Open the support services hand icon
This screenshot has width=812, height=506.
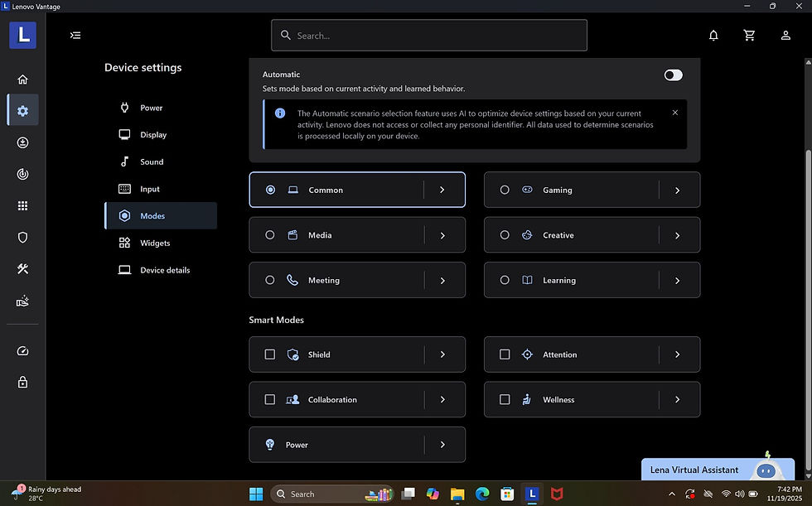22,301
